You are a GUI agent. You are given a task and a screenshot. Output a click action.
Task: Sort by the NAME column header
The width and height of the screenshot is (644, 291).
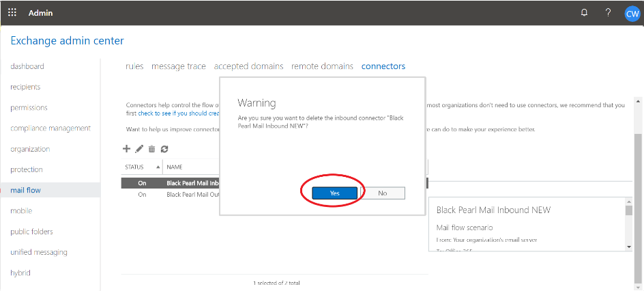click(192, 167)
